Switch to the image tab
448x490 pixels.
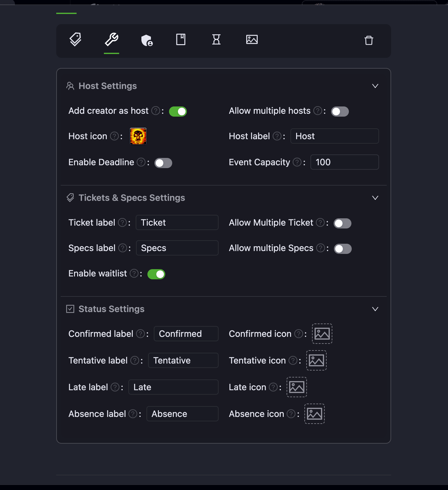pos(252,40)
